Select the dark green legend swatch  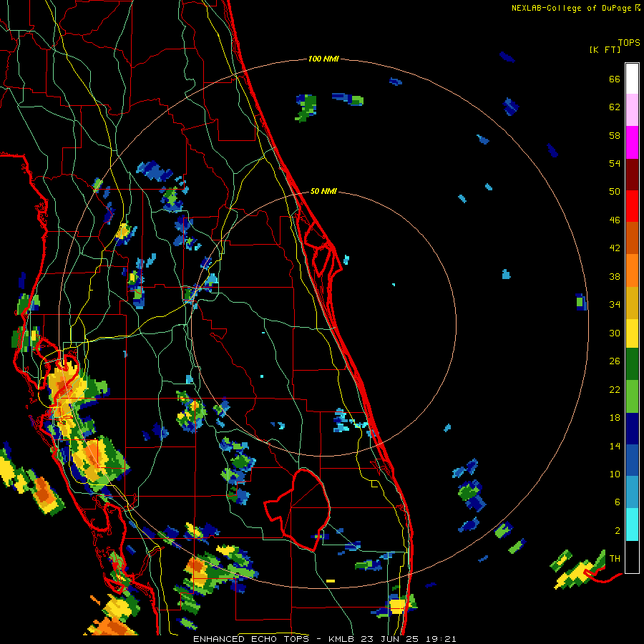(x=632, y=364)
